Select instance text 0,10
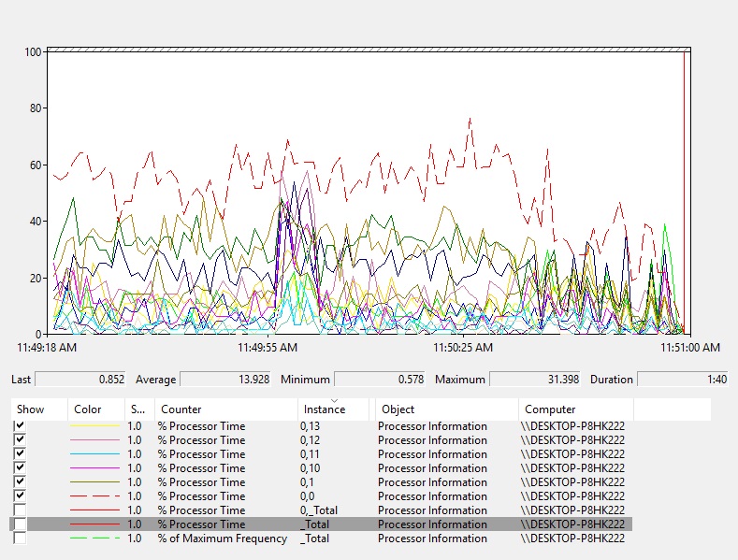738x560 pixels. click(x=310, y=468)
